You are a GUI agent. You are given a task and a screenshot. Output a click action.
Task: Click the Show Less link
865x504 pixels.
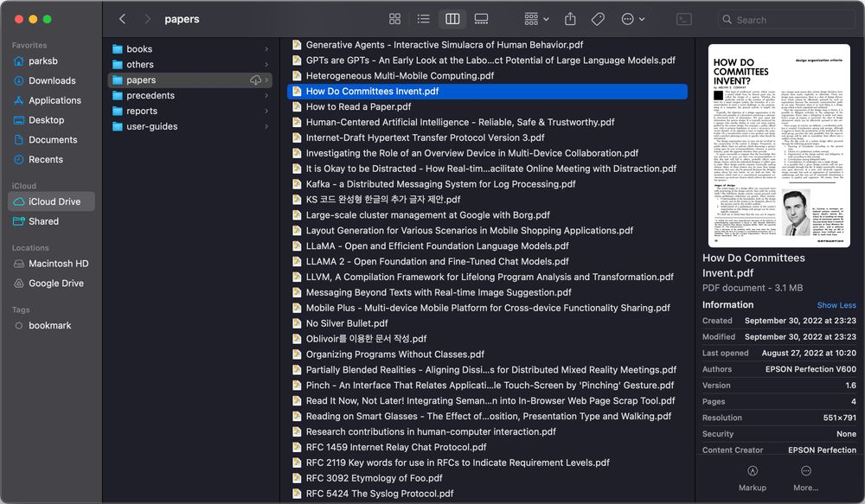(836, 305)
